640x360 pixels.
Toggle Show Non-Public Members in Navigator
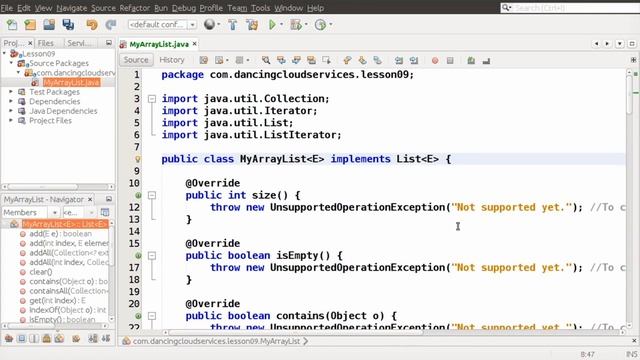(x=47, y=338)
